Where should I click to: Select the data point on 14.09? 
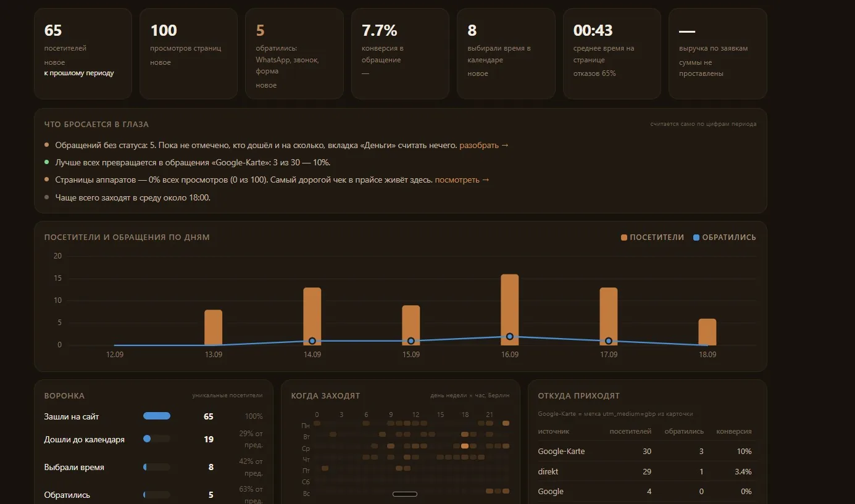312,341
